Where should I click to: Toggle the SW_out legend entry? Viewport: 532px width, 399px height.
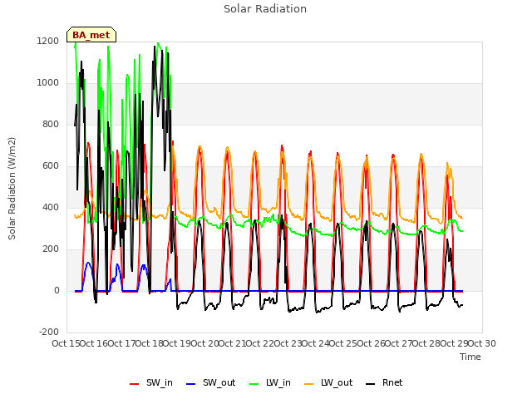tap(210, 383)
